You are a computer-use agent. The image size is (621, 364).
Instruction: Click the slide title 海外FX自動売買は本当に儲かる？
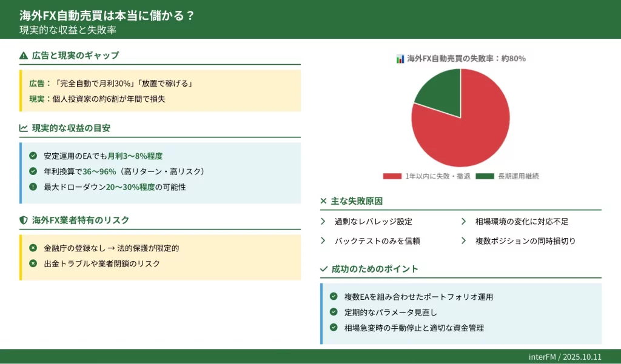point(106,16)
